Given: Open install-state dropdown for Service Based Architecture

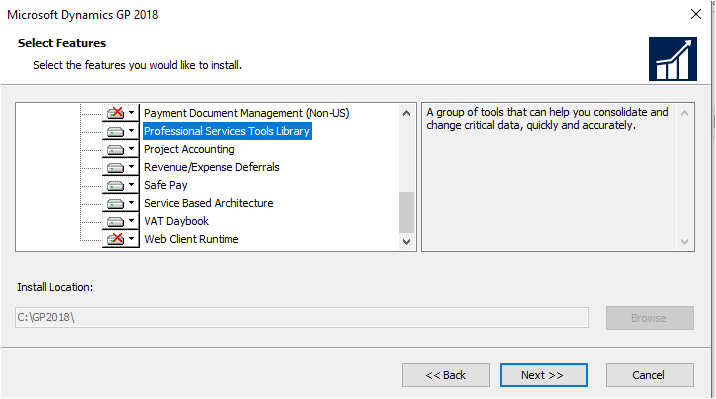Looking at the screenshot, I should click(121, 203).
